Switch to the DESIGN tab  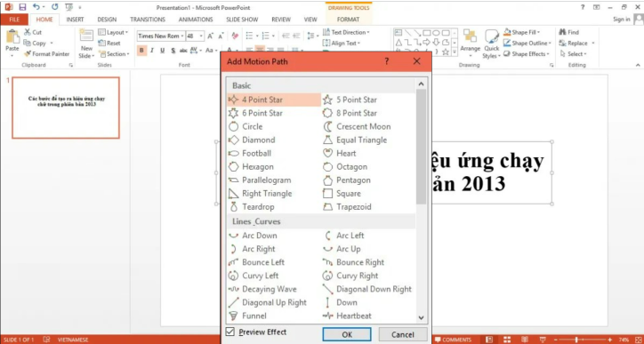tap(107, 20)
